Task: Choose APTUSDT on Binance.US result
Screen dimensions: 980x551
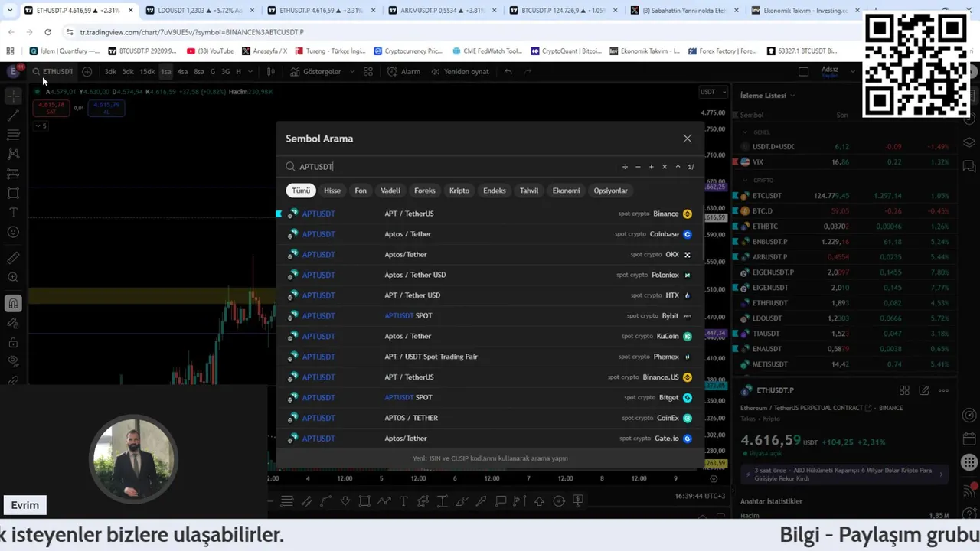Action: pos(490,377)
